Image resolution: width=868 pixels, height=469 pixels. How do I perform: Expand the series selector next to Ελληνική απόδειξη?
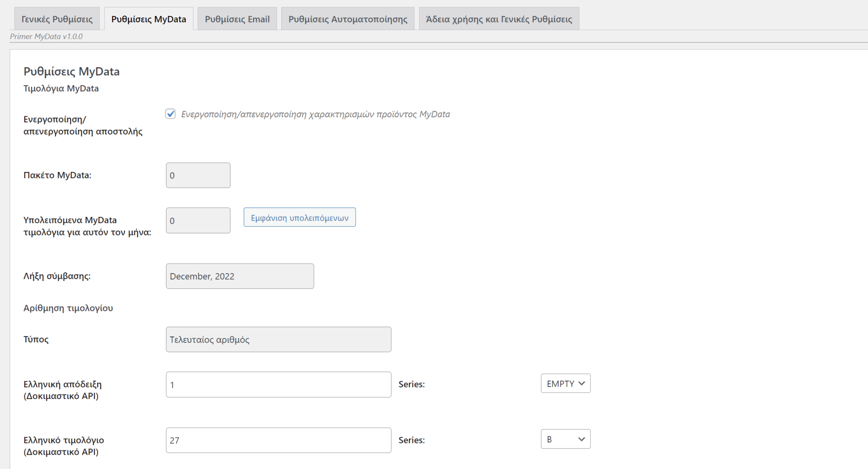(x=565, y=383)
